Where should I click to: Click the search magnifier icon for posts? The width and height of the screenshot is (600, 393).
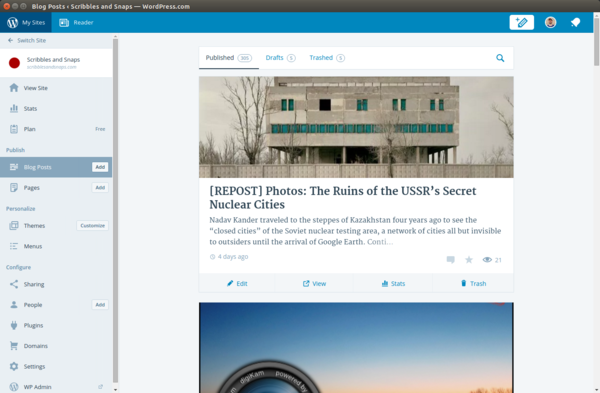pyautogui.click(x=500, y=58)
